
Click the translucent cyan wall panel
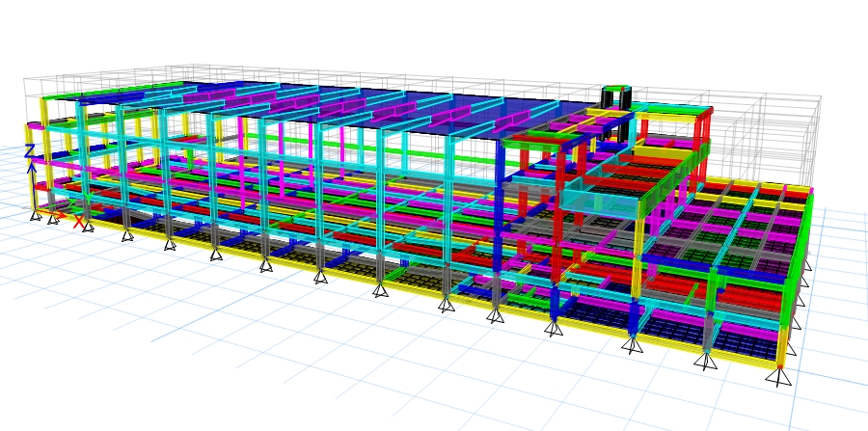tap(600, 199)
